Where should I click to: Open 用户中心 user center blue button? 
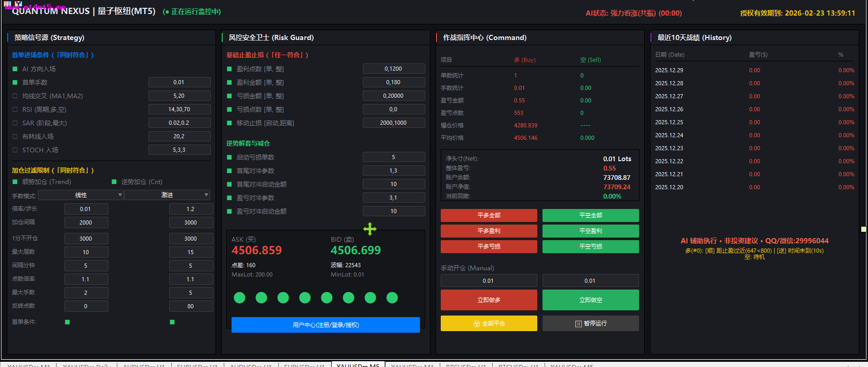point(325,325)
